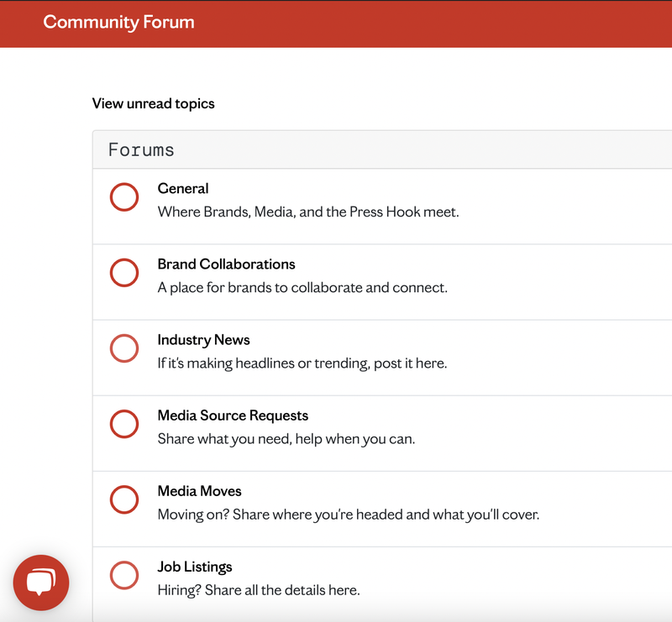This screenshot has width=672, height=622.
Task: Go to the Industry News forum
Action: click(203, 340)
